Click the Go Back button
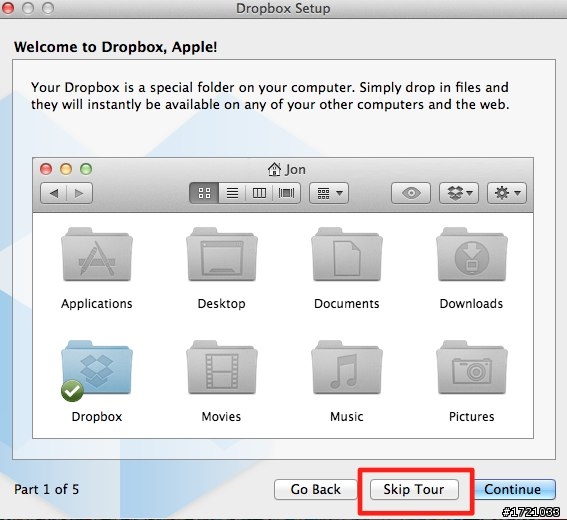The height and width of the screenshot is (520, 567). click(315, 489)
